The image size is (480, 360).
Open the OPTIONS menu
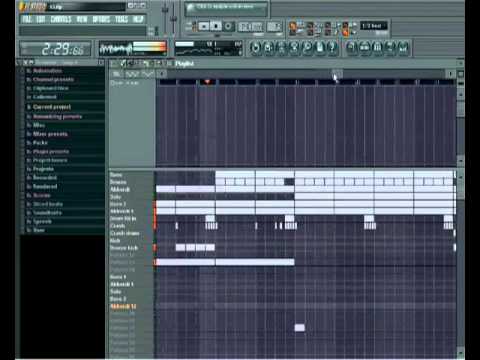click(101, 20)
